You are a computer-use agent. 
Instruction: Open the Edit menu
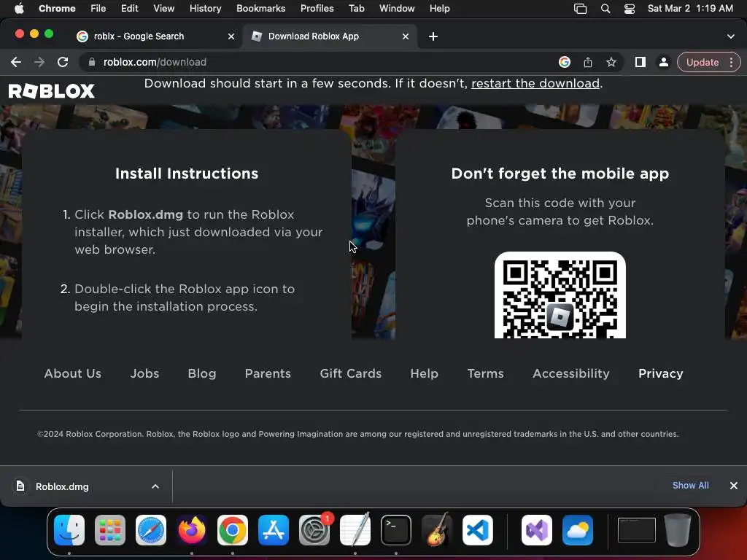coord(129,9)
